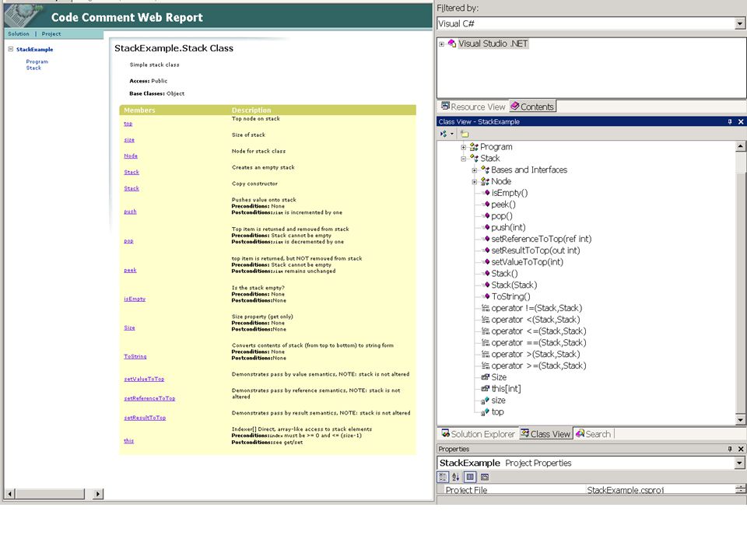The image size is (747, 560).
Task: Close the Class View panel
Action: 741,122
